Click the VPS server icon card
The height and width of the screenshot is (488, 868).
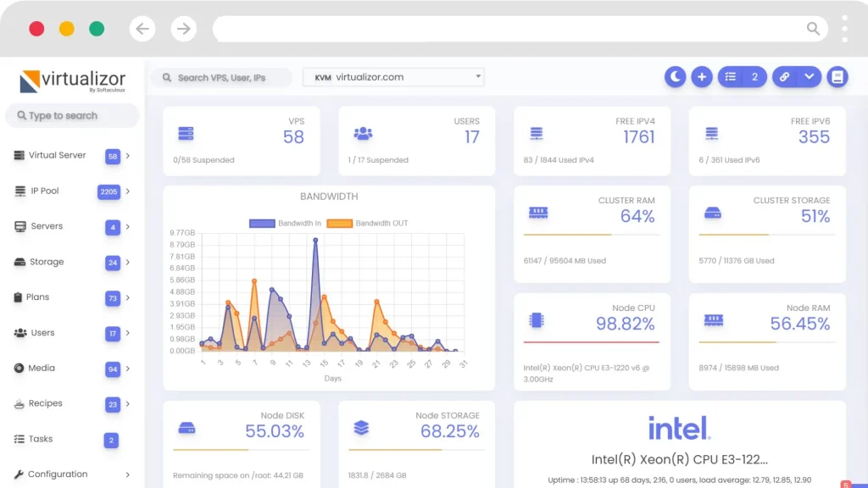[x=186, y=134]
